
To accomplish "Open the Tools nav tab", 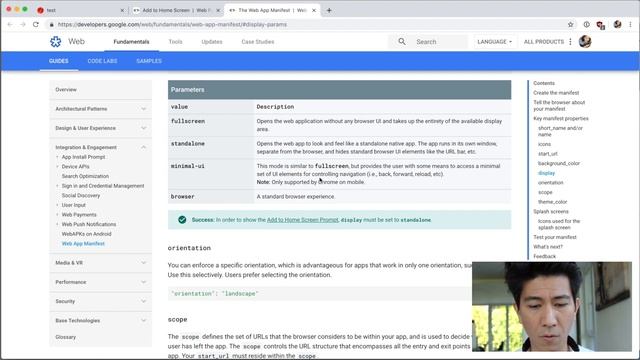I will point(176,42).
